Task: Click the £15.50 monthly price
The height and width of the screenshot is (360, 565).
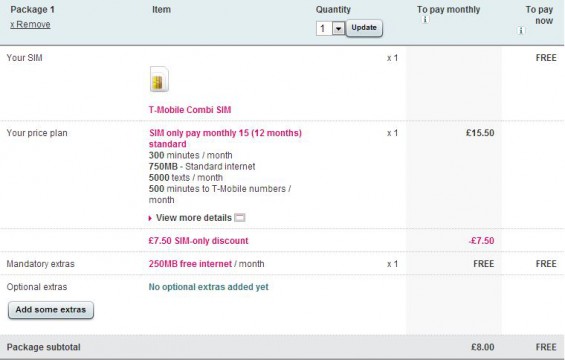Action: [480, 133]
